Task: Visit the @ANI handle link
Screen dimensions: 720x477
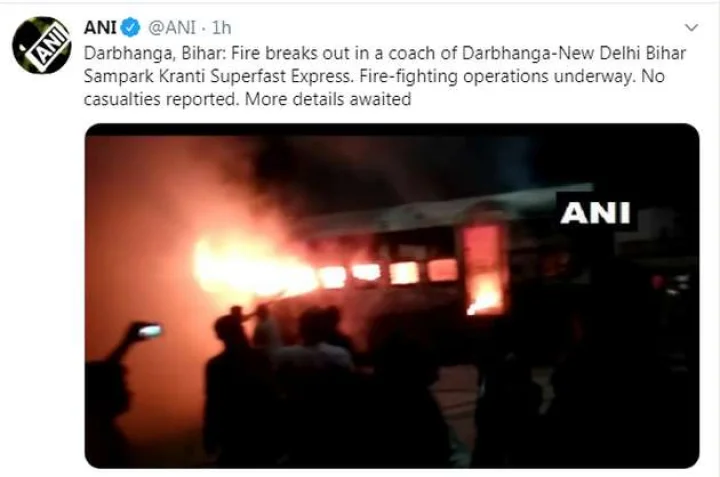Action: click(172, 28)
